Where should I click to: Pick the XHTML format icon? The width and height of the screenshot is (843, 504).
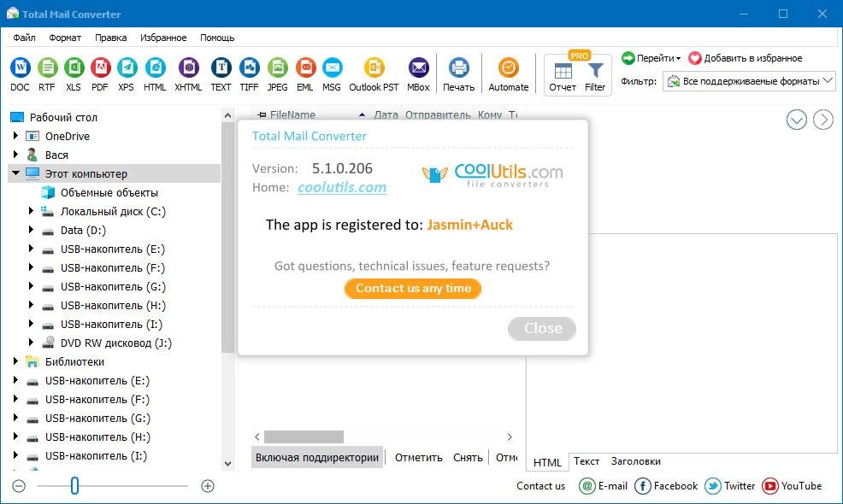(189, 67)
